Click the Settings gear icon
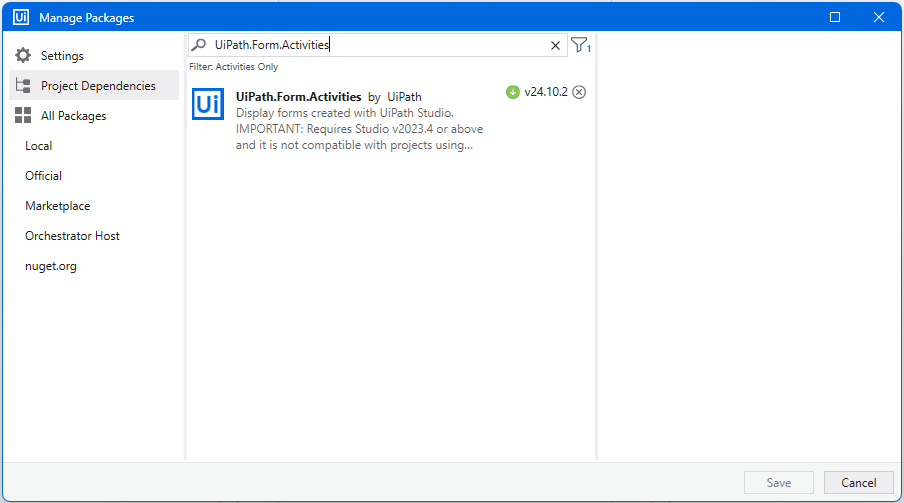Screen dimensions: 904x503 [x=23, y=55]
